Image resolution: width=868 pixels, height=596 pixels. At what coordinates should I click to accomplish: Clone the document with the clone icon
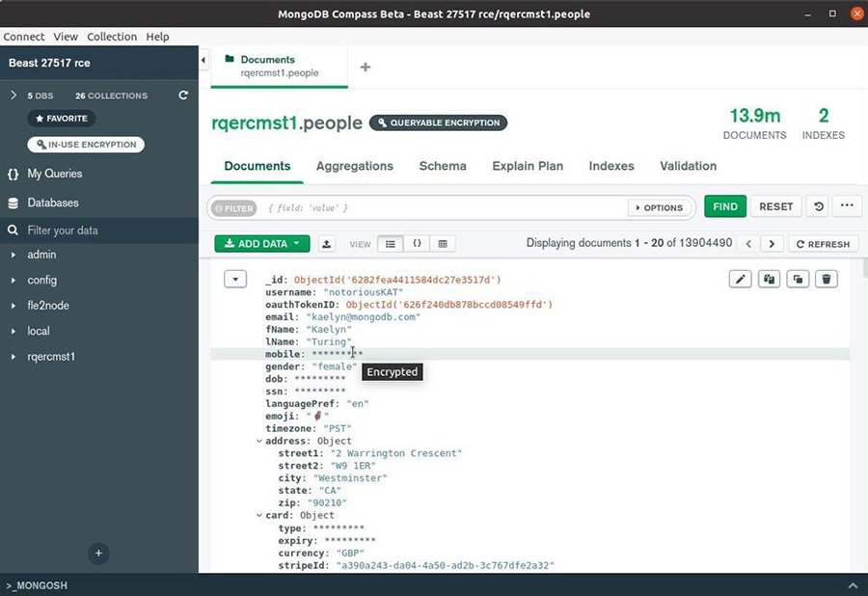797,278
